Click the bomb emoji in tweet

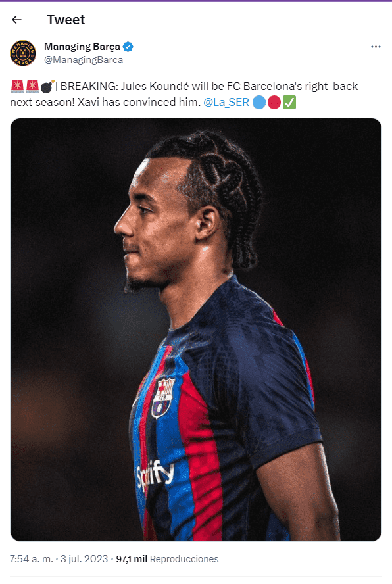[x=47, y=86]
